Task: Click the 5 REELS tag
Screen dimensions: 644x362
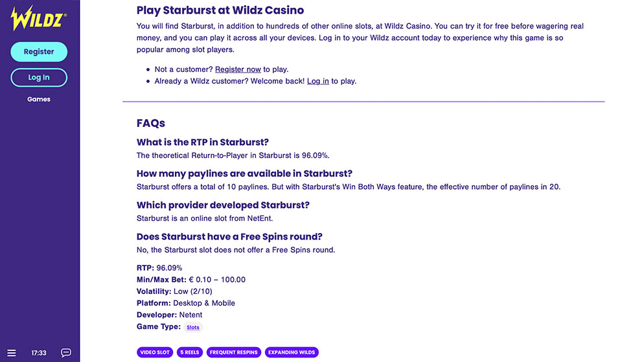Action: (189, 352)
